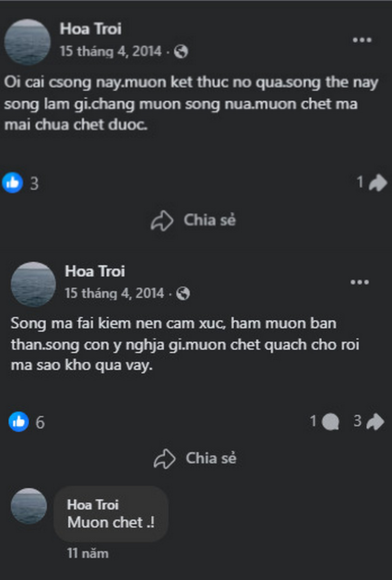The width and height of the screenshot is (392, 580).
Task: Click the like reaction icon with 3 likes
Action: pos(13,183)
